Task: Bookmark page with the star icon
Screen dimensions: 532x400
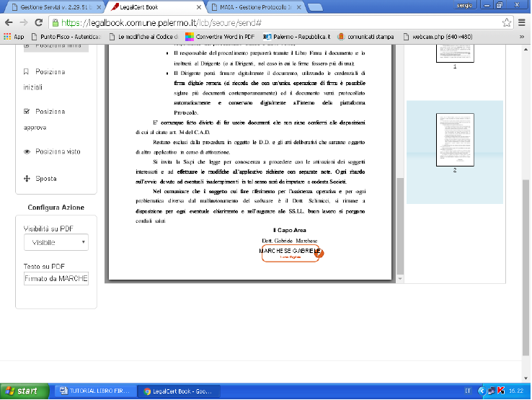Action: (x=506, y=23)
